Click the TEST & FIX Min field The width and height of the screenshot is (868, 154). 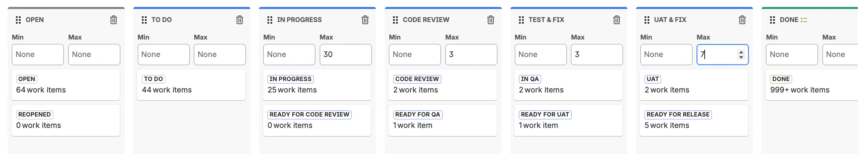click(541, 55)
